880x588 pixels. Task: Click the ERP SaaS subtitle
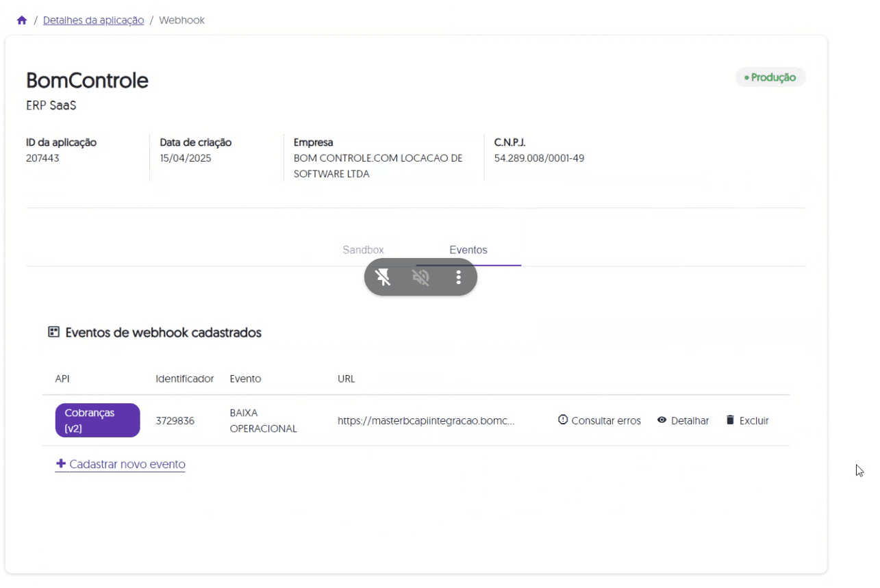tap(51, 106)
